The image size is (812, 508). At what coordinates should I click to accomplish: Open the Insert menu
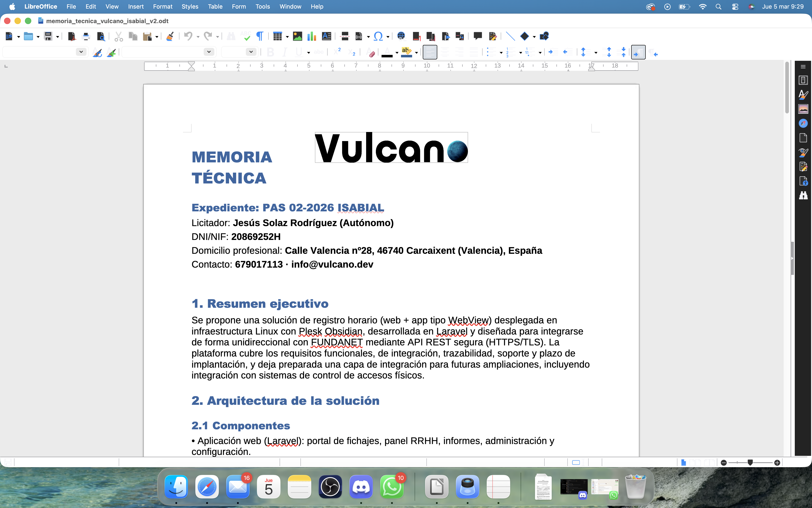point(135,6)
